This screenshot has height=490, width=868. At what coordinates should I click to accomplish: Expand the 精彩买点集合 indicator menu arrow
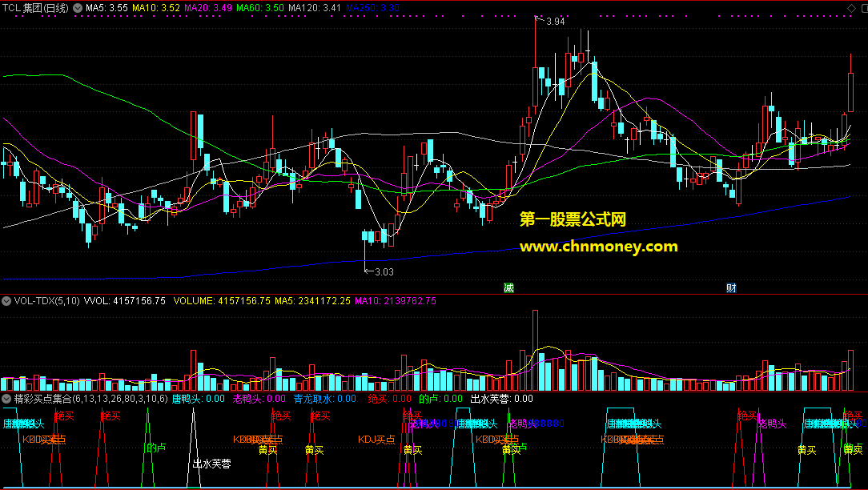pyautogui.click(x=6, y=399)
